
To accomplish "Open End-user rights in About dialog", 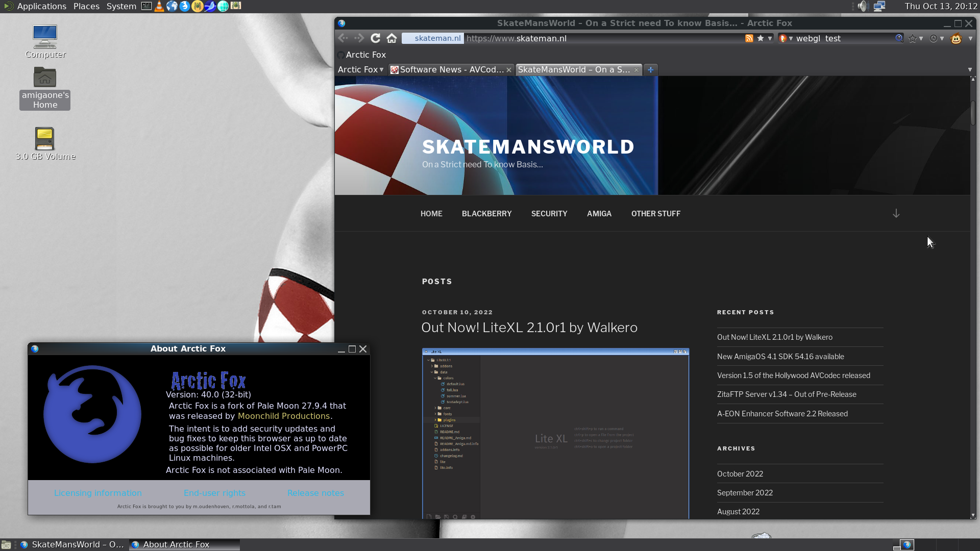I will (x=214, y=493).
